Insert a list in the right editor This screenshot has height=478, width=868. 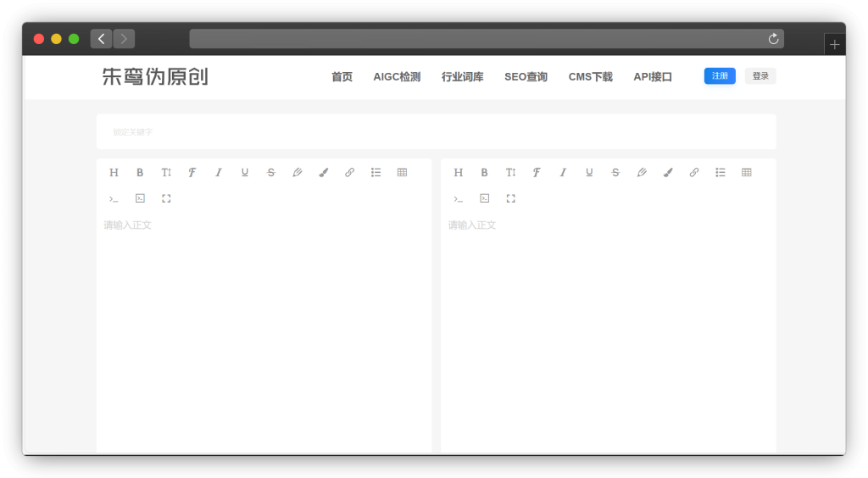[x=721, y=173]
